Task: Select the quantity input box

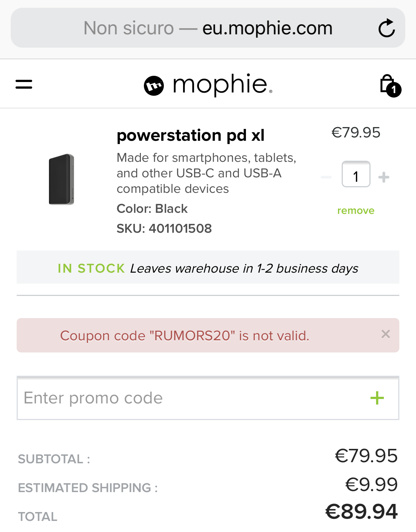Action: tap(356, 174)
